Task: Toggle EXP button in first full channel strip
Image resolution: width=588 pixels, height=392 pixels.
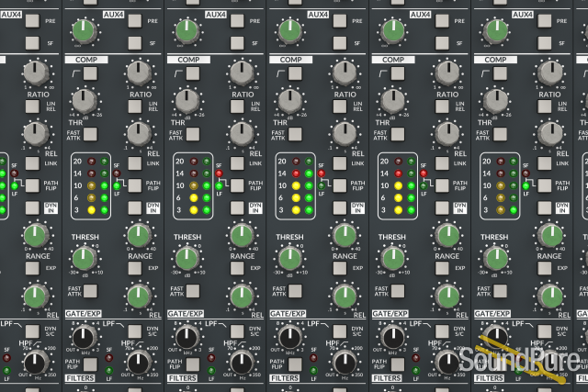Action: tap(135, 268)
